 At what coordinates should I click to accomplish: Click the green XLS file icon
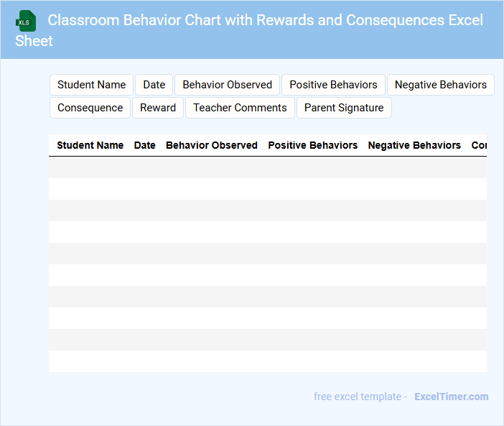click(x=25, y=21)
